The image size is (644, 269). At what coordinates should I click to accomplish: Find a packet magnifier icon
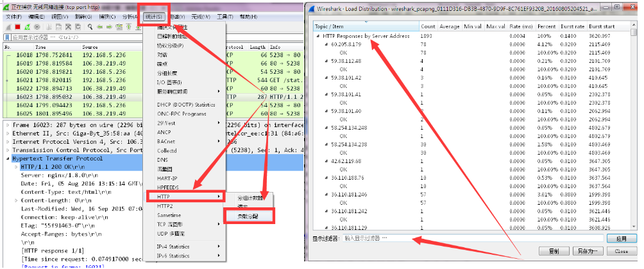click(x=90, y=27)
